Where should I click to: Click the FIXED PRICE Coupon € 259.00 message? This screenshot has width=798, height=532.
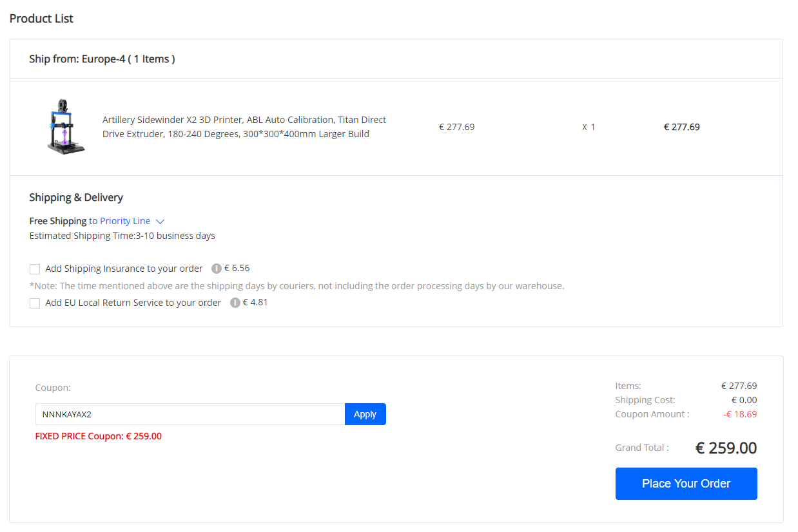[x=99, y=436]
